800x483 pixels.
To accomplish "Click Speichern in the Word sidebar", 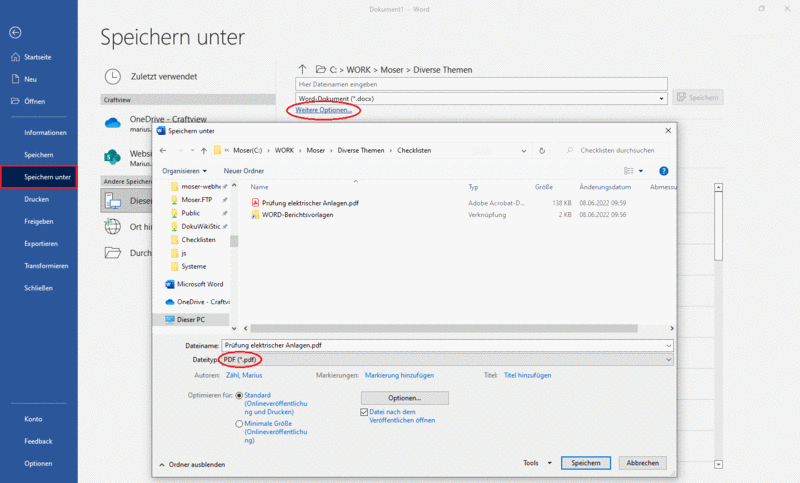I will [x=38, y=155].
